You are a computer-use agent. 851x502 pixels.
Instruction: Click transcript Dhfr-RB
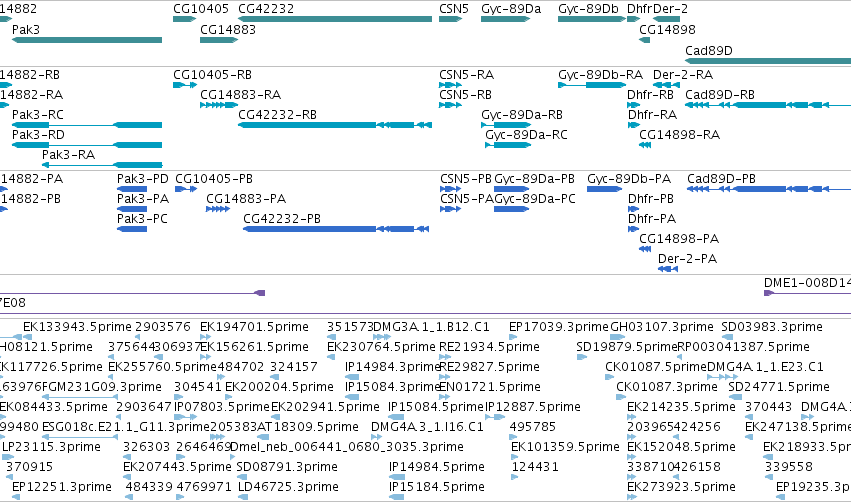click(x=633, y=105)
